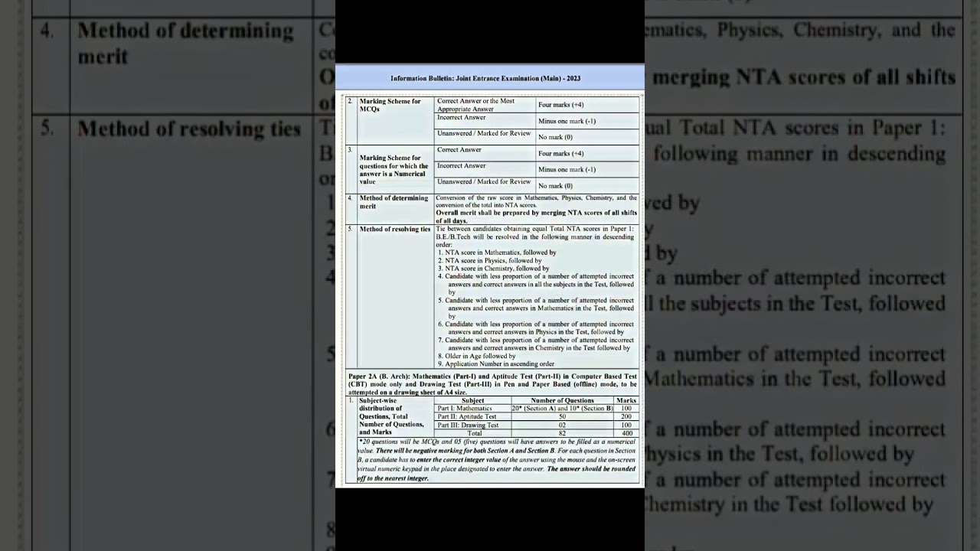Click list item '2. NTA score in Physics, followed by'
Image resolution: width=980 pixels, height=551 pixels.
pyautogui.click(x=490, y=261)
